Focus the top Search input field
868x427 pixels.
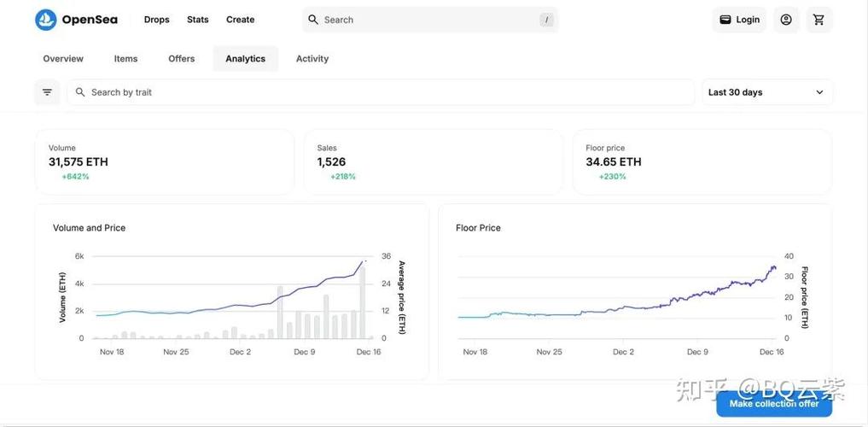click(430, 20)
